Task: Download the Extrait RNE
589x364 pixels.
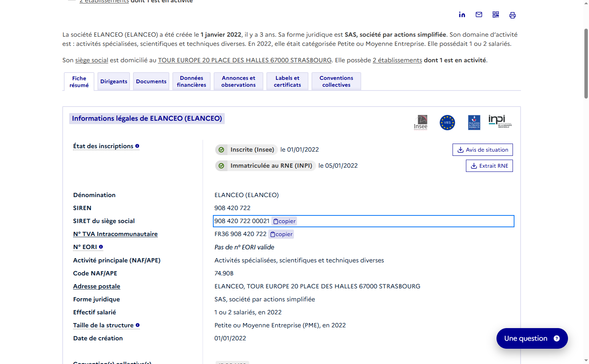Action: click(489, 166)
